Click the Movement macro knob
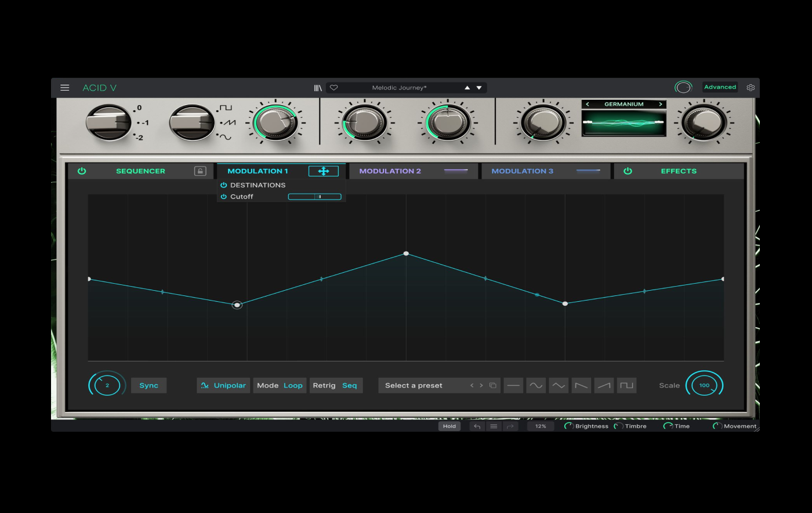 coord(717,427)
